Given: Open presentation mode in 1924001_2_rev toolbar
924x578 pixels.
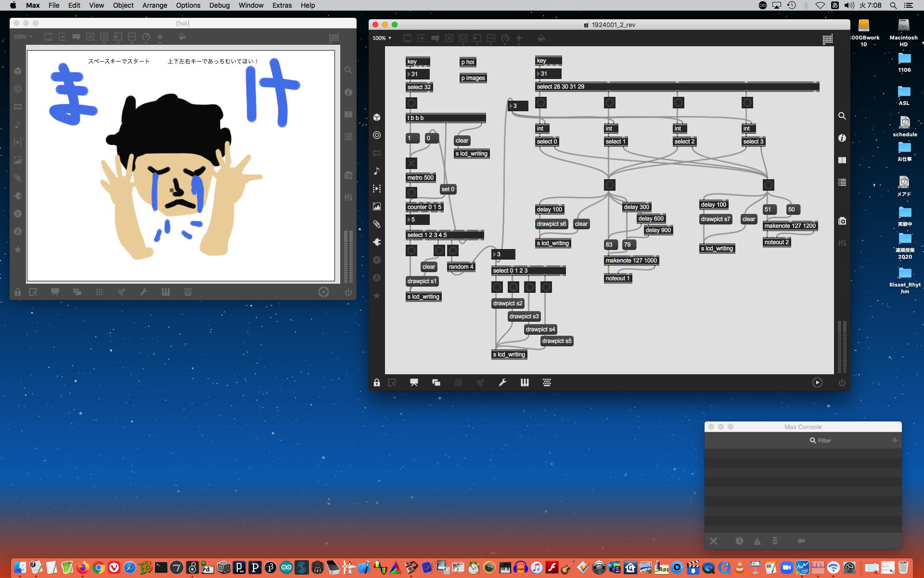Looking at the screenshot, I should 414,382.
